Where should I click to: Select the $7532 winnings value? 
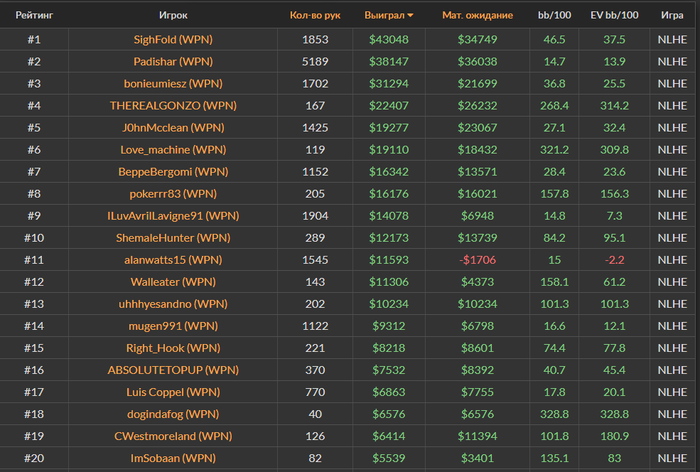click(x=388, y=370)
